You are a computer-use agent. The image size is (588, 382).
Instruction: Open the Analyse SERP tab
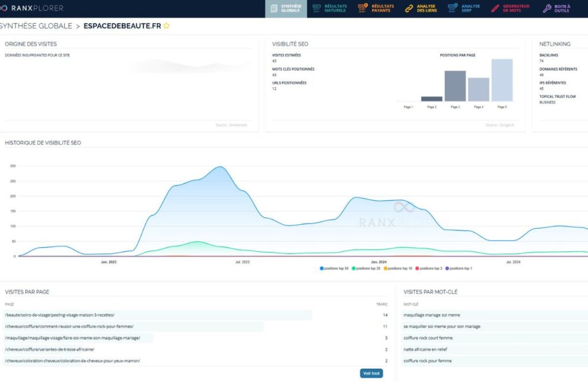click(x=464, y=9)
